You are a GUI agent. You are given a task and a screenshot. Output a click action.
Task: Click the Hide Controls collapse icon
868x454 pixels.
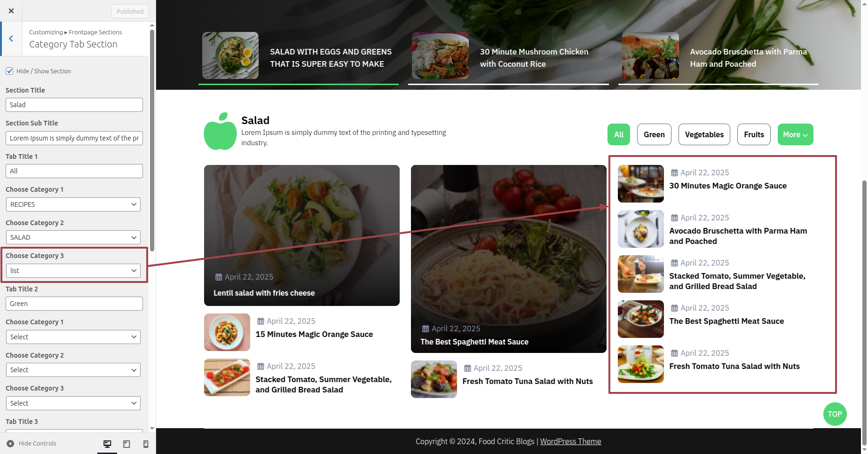[x=10, y=443]
